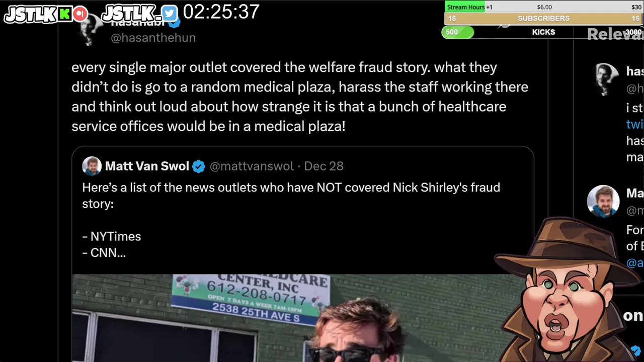Click the detective cartoon avatar overlay

click(x=566, y=289)
